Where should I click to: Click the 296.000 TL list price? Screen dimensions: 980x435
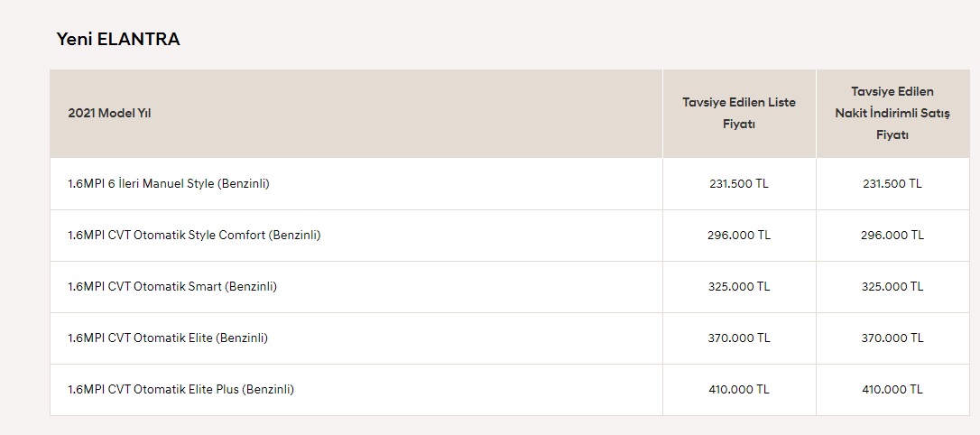[739, 236]
